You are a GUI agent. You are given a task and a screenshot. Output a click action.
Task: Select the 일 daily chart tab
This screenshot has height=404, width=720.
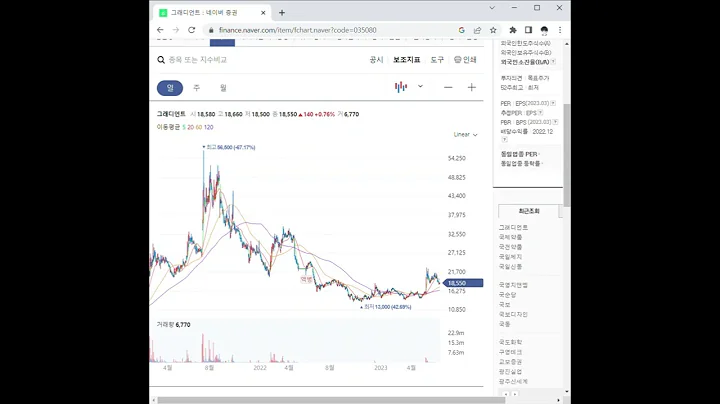[170, 88]
